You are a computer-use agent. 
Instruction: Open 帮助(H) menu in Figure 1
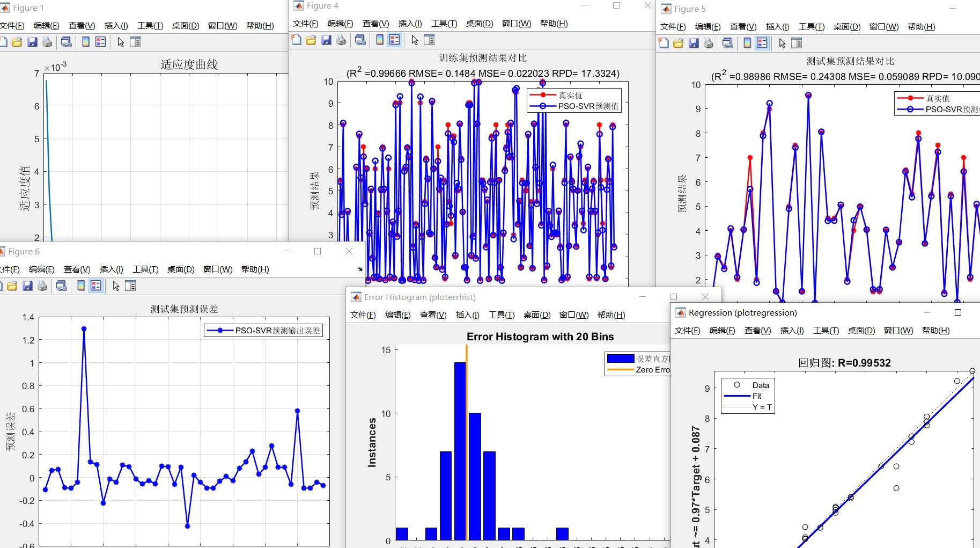tap(260, 25)
